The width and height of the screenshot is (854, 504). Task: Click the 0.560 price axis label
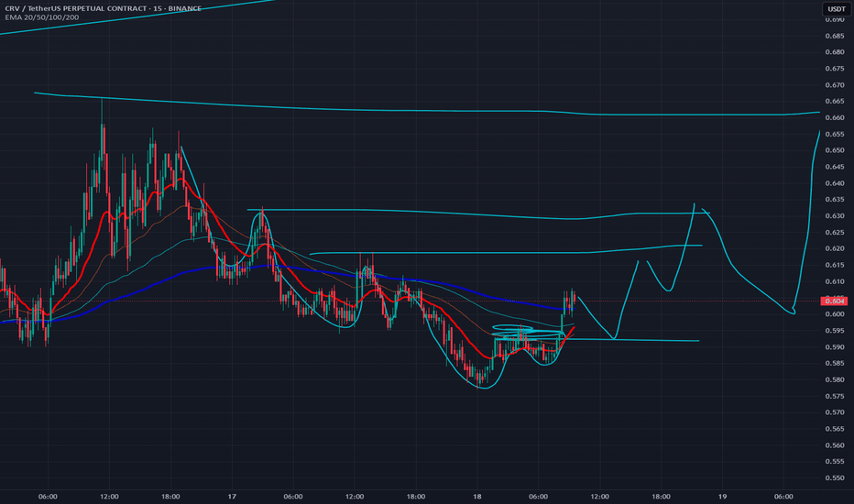pos(835,445)
